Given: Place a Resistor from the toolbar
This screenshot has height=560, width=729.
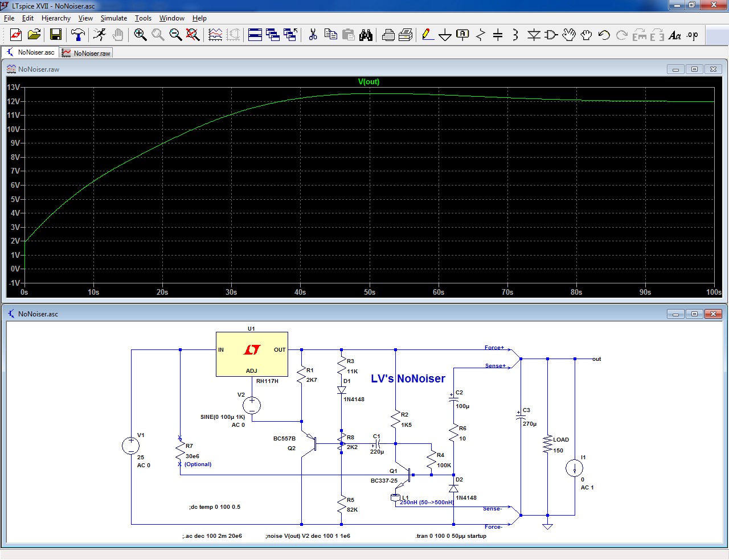Looking at the screenshot, I should click(x=481, y=35).
